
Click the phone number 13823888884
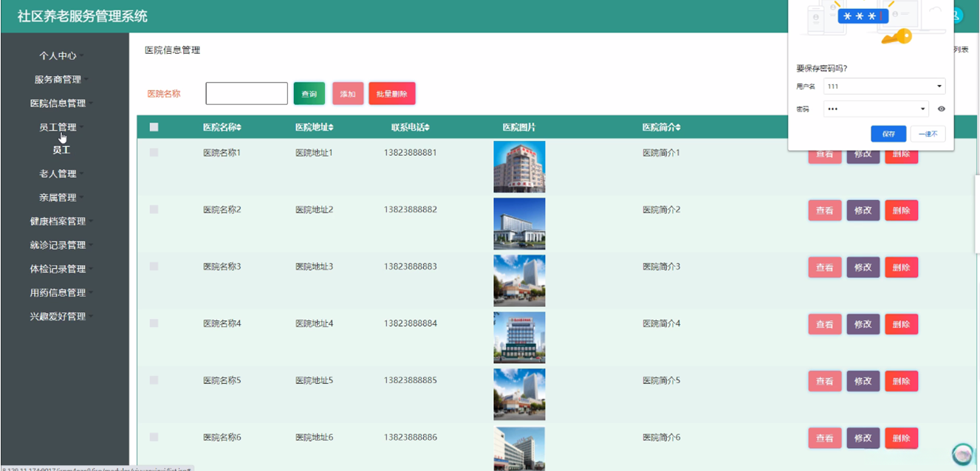click(410, 323)
